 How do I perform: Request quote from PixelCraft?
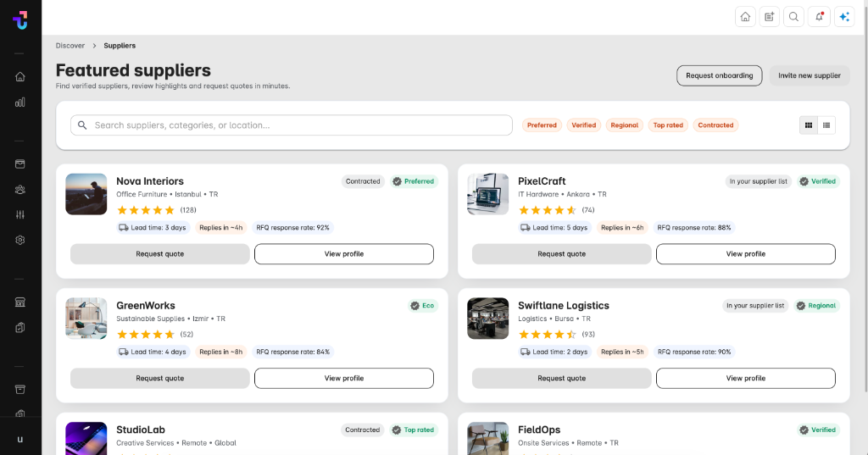pos(561,254)
